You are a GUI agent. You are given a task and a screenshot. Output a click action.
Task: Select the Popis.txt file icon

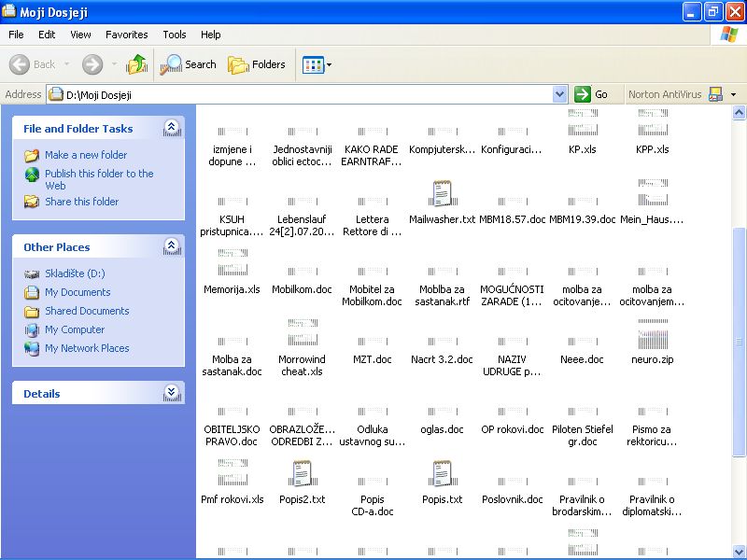(442, 475)
